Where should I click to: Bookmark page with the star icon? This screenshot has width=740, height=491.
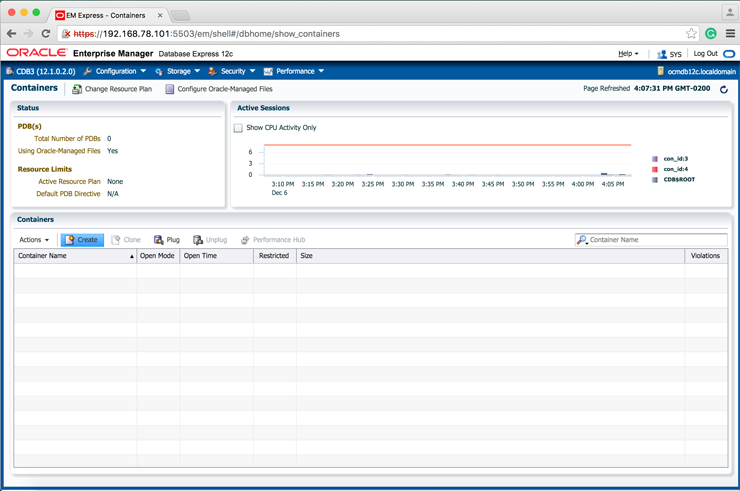tap(691, 33)
